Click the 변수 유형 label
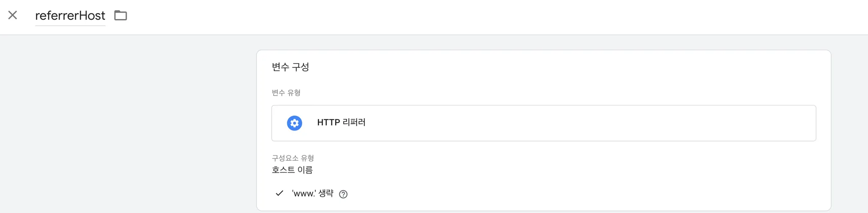Viewport: 868px width, 213px height. coord(286,93)
